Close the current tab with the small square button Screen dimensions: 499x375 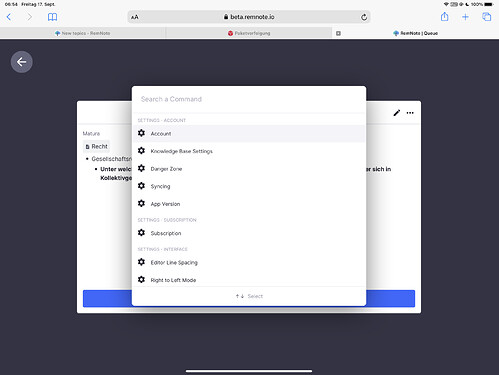pos(338,33)
